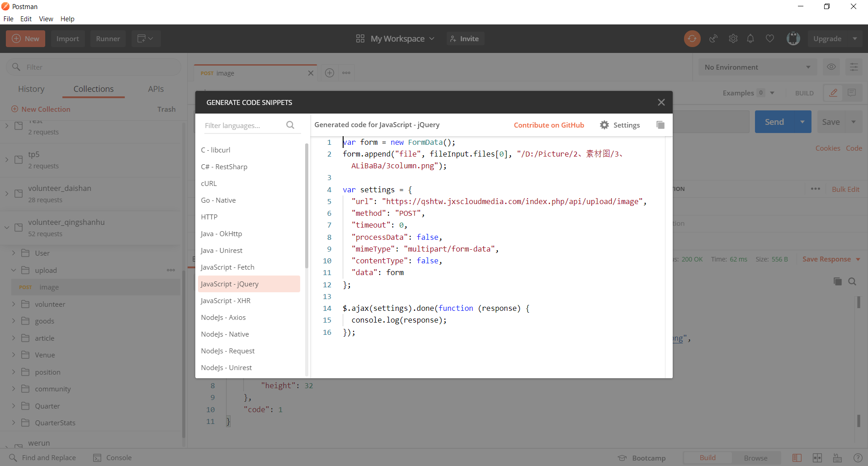Click the environment quick look eye
868x466 pixels.
[x=831, y=67]
